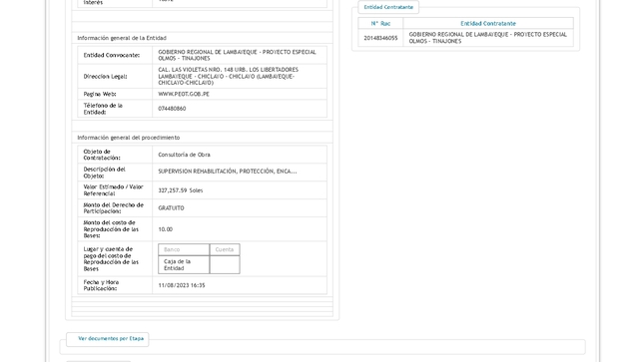Image resolution: width=644 pixels, height=362 pixels.
Task: Click contracting entity name in RUC table
Action: (487, 38)
